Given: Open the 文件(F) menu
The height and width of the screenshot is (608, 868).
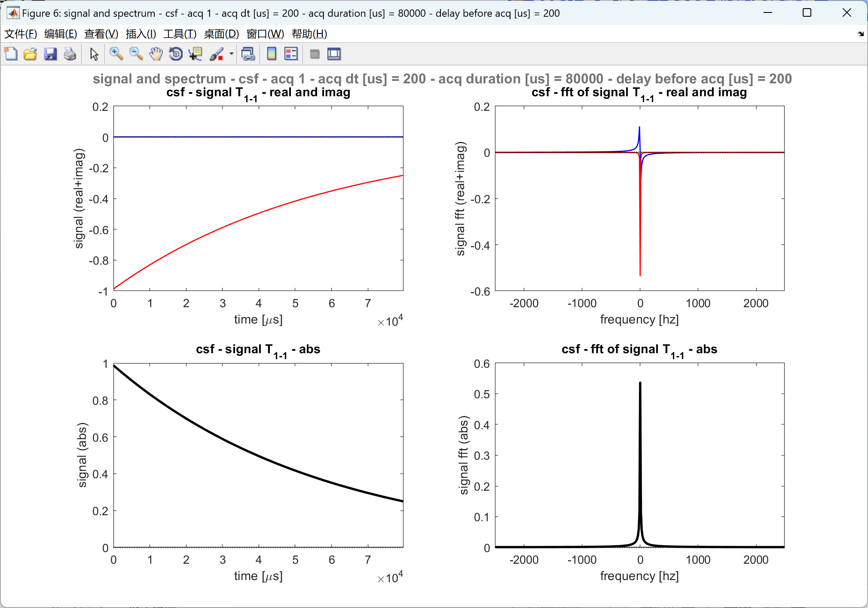Looking at the screenshot, I should (20, 34).
